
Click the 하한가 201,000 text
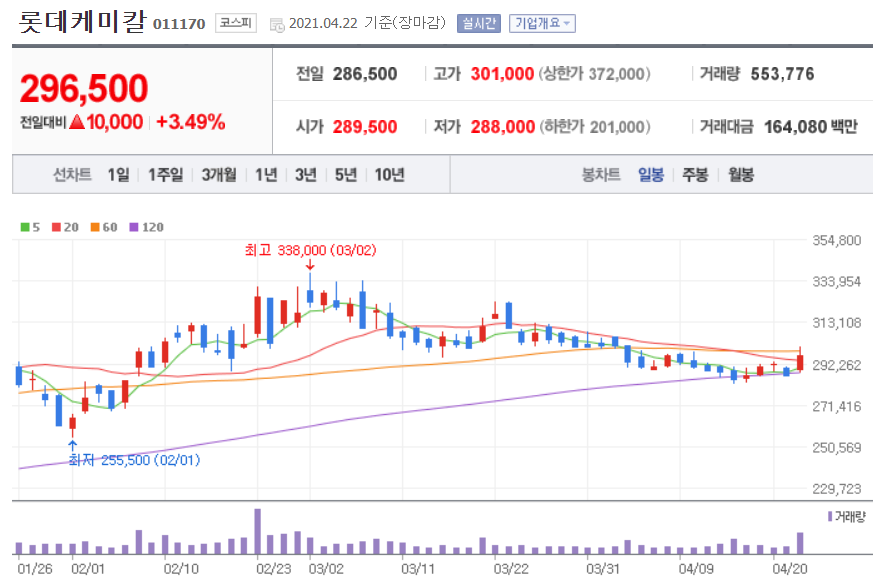[594, 127]
